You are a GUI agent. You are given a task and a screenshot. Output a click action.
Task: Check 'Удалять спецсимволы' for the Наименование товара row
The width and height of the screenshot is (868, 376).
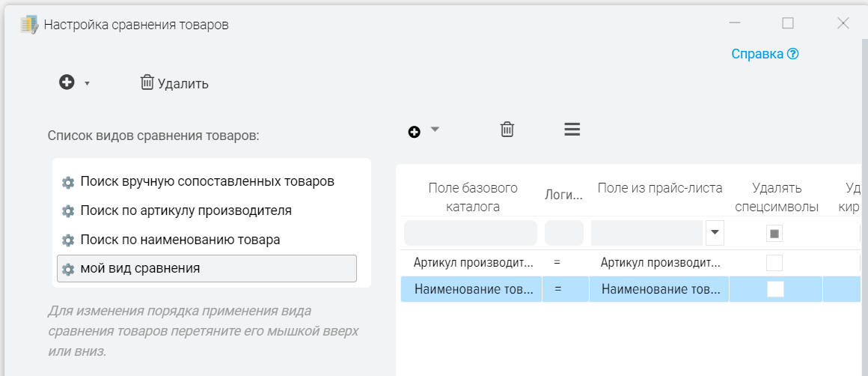(774, 289)
